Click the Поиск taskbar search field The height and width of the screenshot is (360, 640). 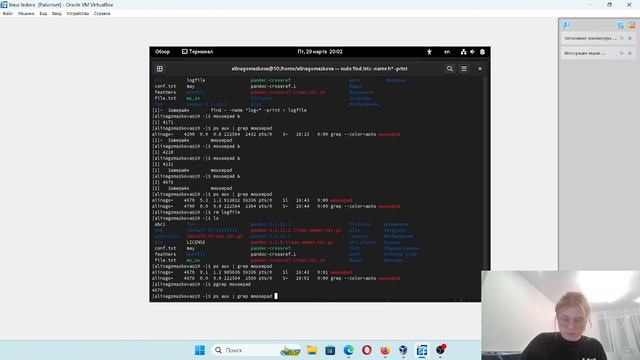[x=257, y=350]
